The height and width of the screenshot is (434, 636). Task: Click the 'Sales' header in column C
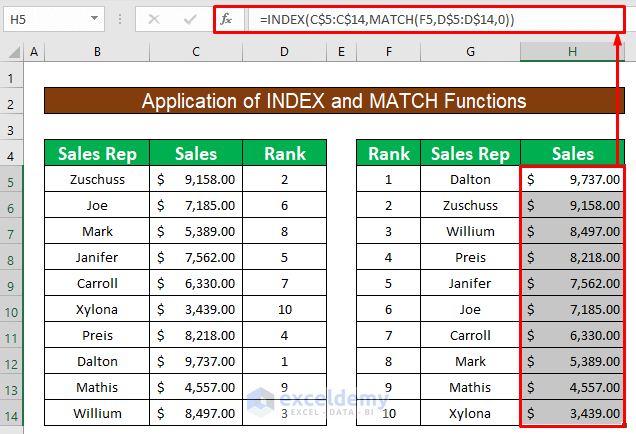(x=196, y=153)
